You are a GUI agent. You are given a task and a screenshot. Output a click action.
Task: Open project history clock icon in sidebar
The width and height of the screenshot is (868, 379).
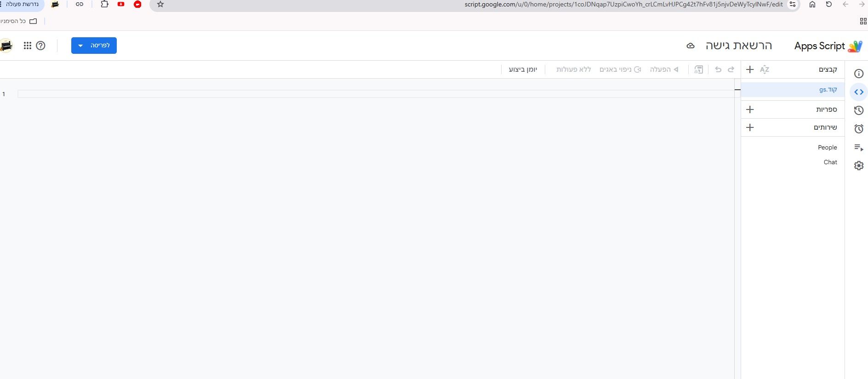[858, 110]
